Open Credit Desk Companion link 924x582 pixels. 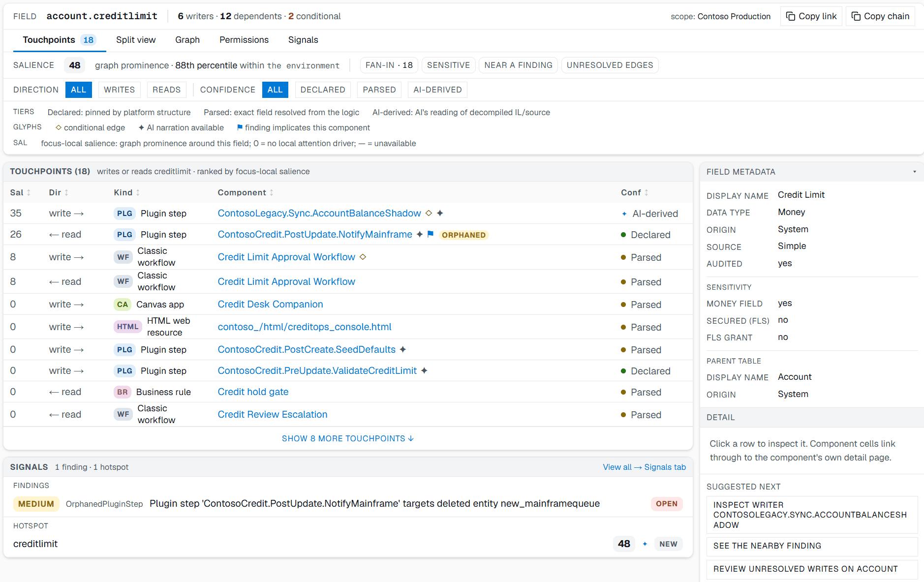pyautogui.click(x=270, y=304)
